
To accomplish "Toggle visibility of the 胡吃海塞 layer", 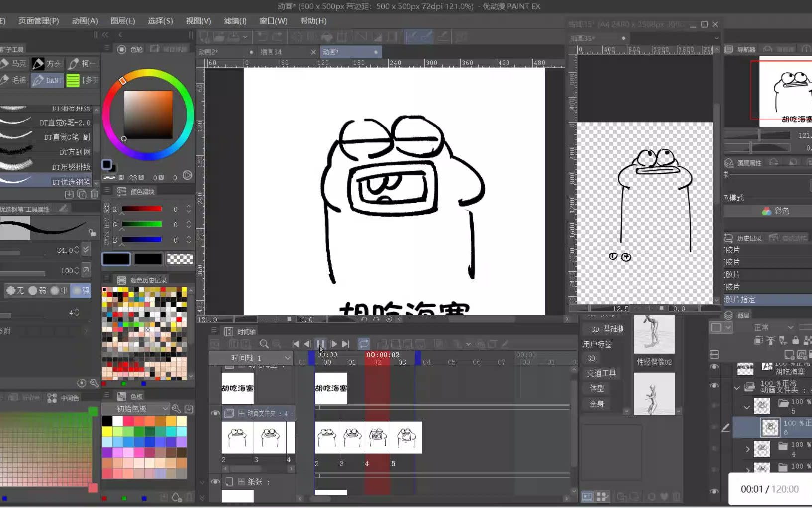I will 714,368.
